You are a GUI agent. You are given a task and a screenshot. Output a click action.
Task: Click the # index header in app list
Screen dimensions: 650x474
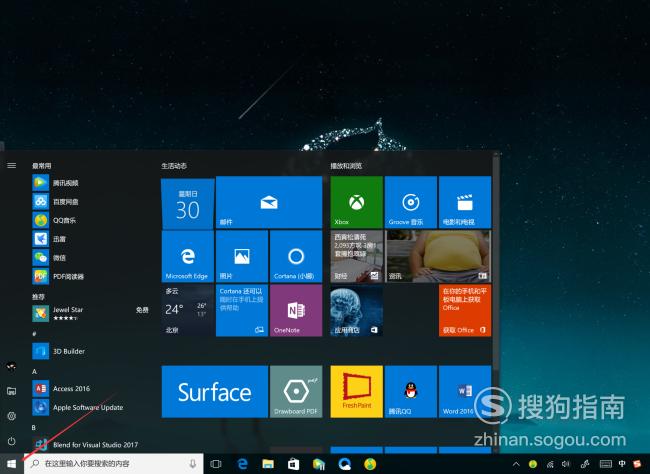point(34,334)
